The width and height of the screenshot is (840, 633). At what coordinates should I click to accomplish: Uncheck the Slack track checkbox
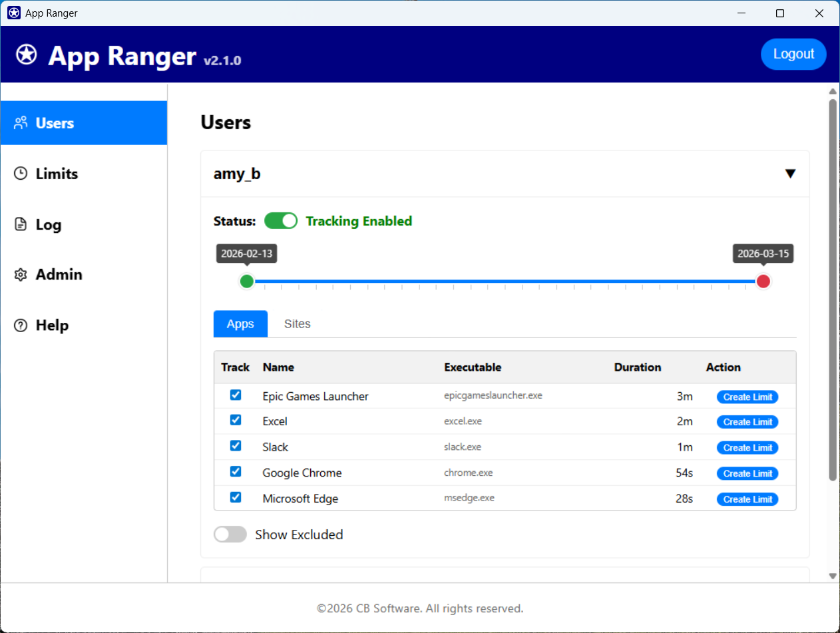236,446
